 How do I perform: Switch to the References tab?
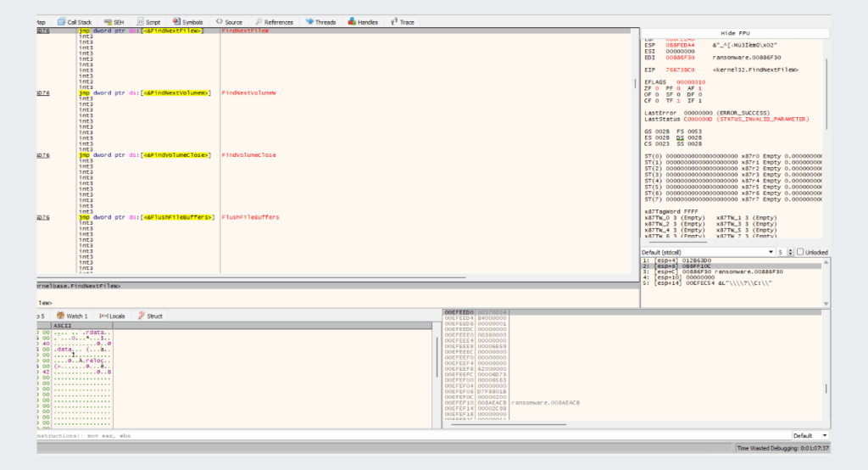(x=274, y=22)
